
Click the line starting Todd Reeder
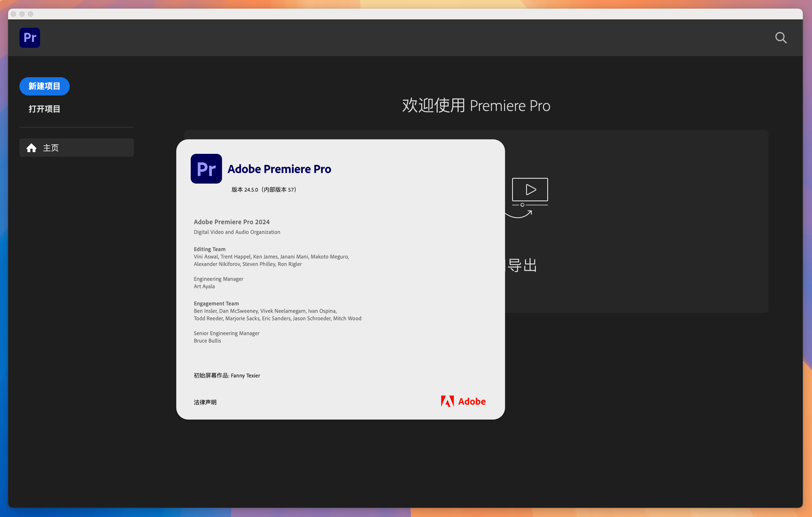click(277, 318)
